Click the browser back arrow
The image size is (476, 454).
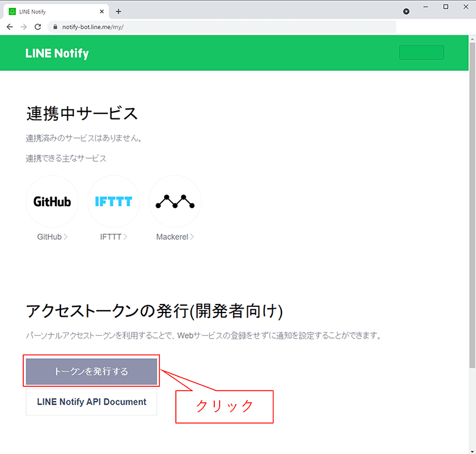click(10, 27)
